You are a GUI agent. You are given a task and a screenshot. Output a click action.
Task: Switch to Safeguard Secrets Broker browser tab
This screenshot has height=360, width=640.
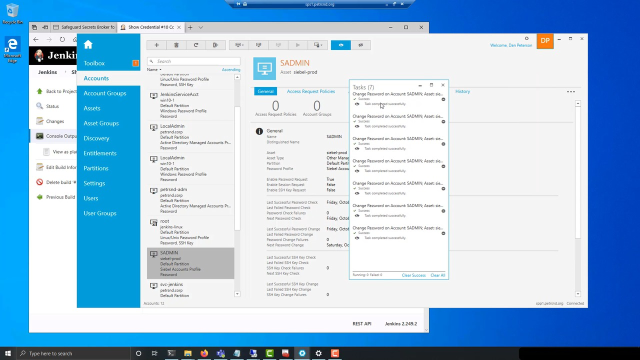(x=84, y=27)
